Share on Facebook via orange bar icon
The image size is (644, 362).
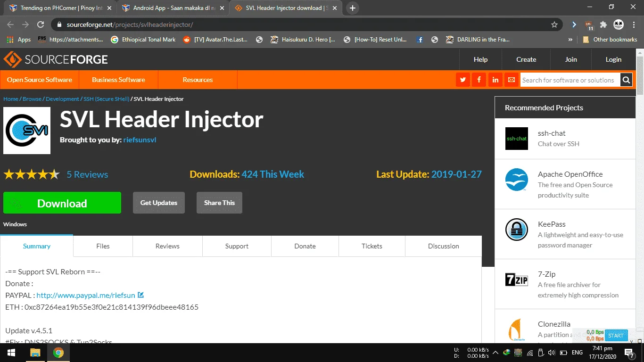[479, 80]
